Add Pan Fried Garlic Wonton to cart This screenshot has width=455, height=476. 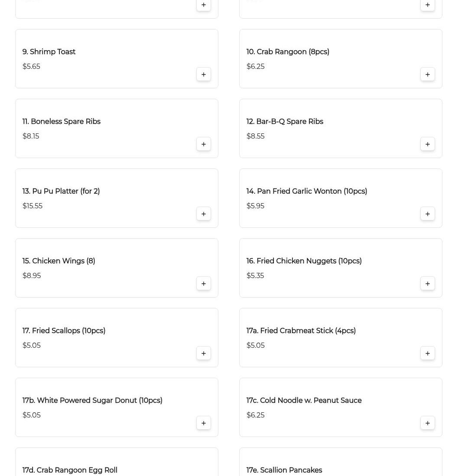click(x=428, y=214)
